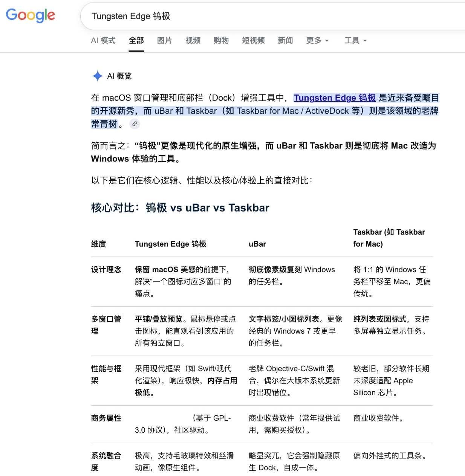Click the Tungsten Edge 钨极 column header

(x=171, y=244)
